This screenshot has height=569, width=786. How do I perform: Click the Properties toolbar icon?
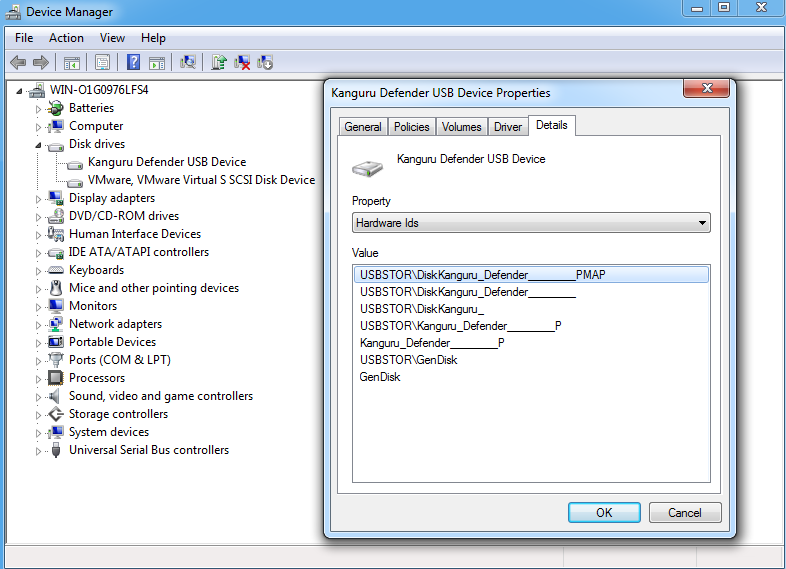pos(102,62)
